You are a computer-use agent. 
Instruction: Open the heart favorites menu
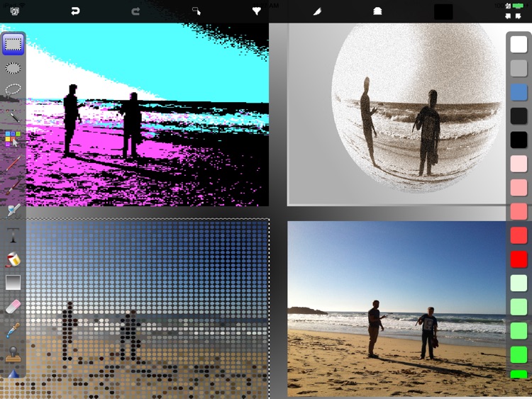[257, 11]
